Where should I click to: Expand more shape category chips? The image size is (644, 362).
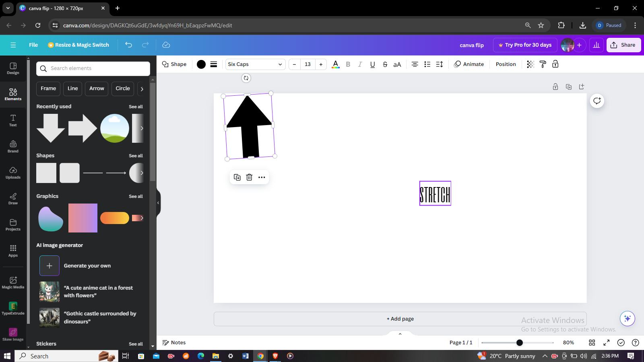point(142,89)
